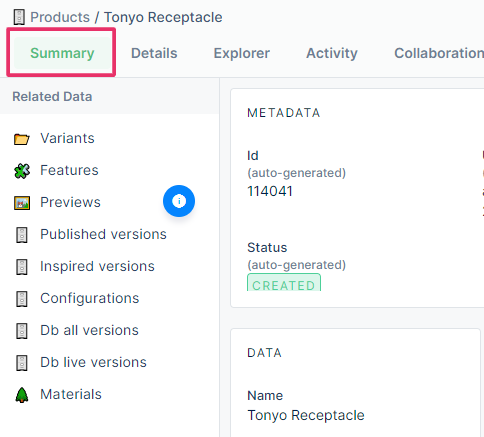The height and width of the screenshot is (437, 484).
Task: Click the Published versions server icon
Action: pyautogui.click(x=22, y=235)
